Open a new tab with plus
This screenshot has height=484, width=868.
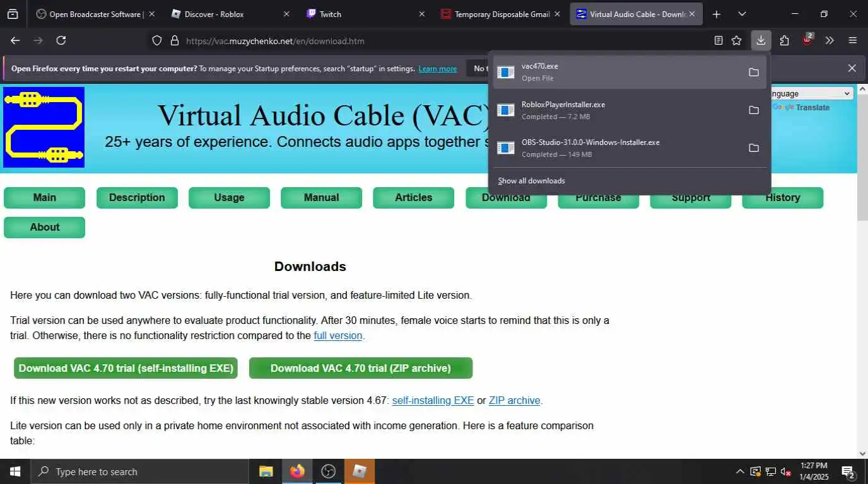click(x=716, y=14)
